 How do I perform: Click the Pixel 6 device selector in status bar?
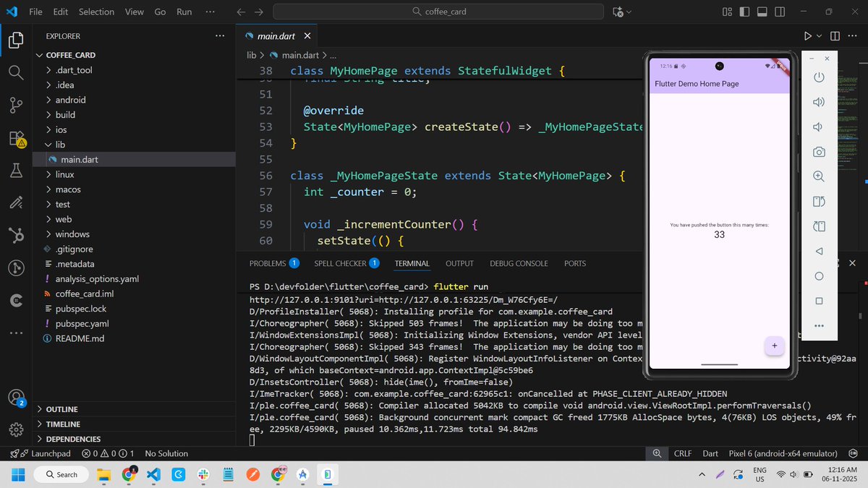coord(783,453)
